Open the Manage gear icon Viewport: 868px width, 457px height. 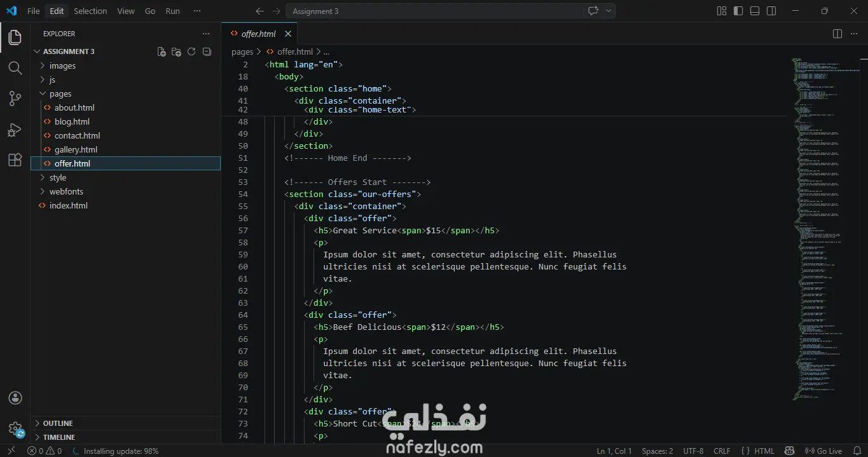click(15, 428)
